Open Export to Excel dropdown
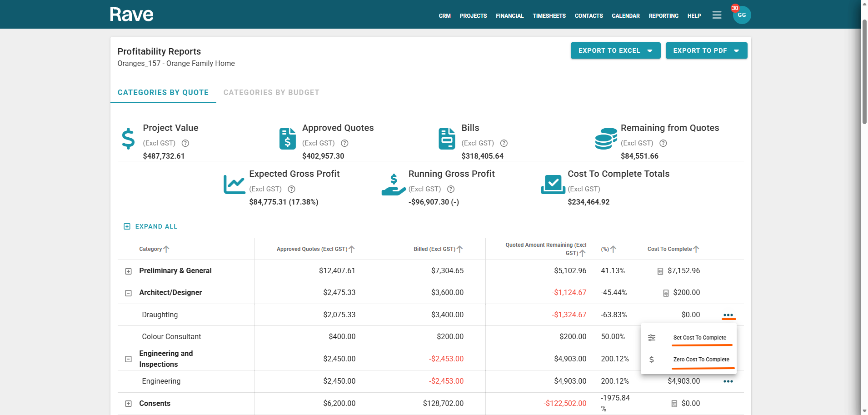Screen dimensions: 868x415 tap(615, 50)
